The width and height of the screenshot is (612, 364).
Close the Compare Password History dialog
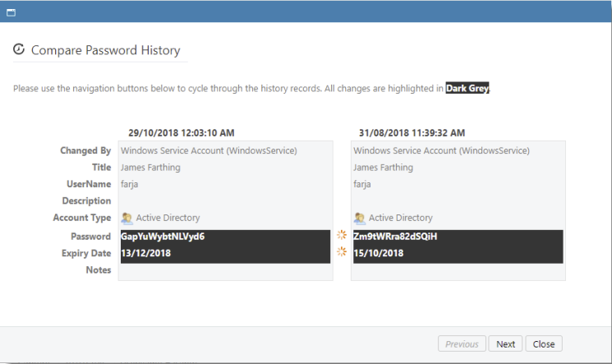544,343
